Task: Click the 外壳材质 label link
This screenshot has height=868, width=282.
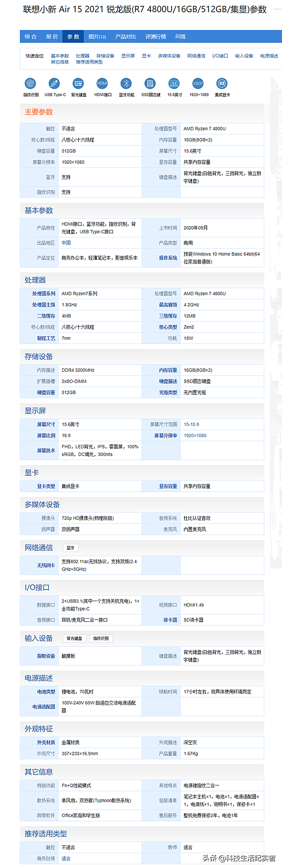Action: coord(46,742)
